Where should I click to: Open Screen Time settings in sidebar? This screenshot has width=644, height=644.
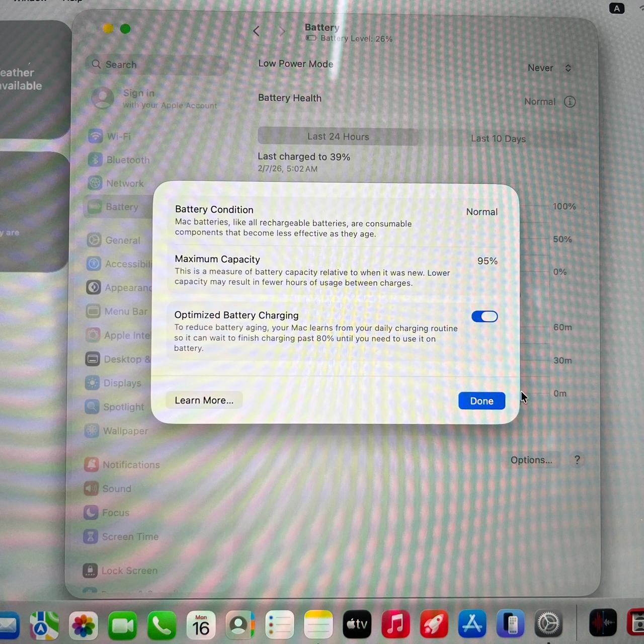pyautogui.click(x=121, y=537)
